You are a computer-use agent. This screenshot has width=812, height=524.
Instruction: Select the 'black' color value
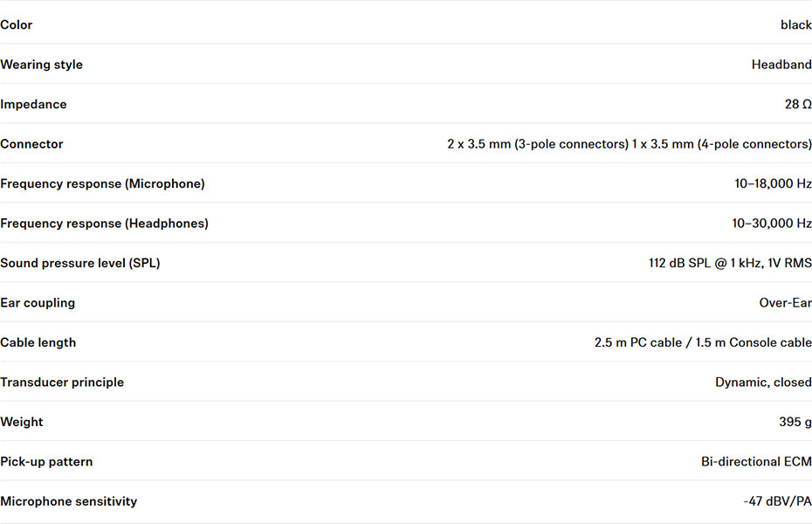pos(796,24)
